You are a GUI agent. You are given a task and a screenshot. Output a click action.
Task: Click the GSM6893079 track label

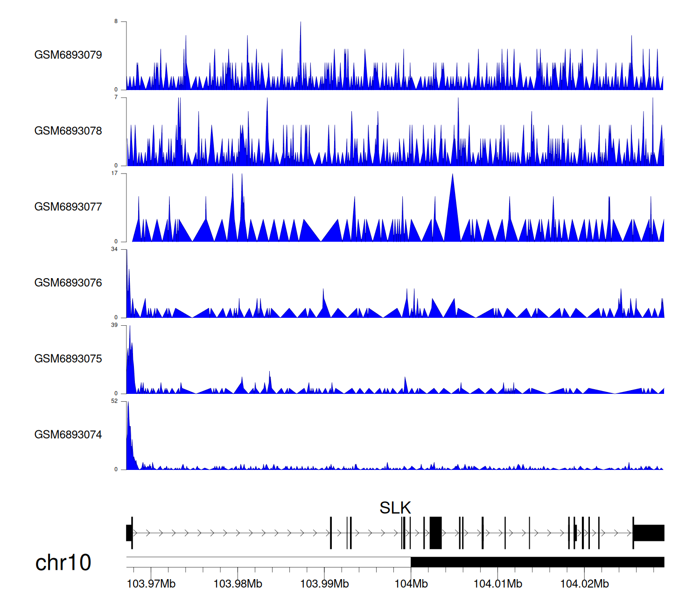tap(68, 55)
